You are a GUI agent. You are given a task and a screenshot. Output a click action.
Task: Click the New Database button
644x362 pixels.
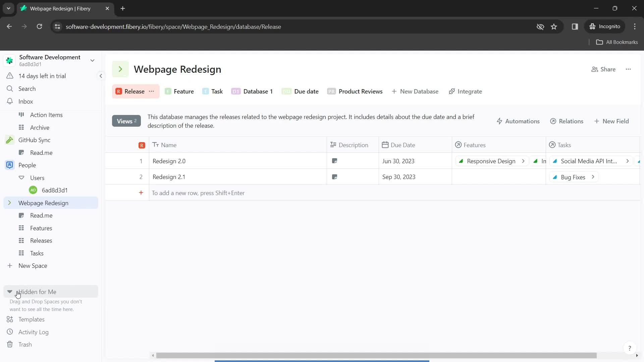(415, 92)
